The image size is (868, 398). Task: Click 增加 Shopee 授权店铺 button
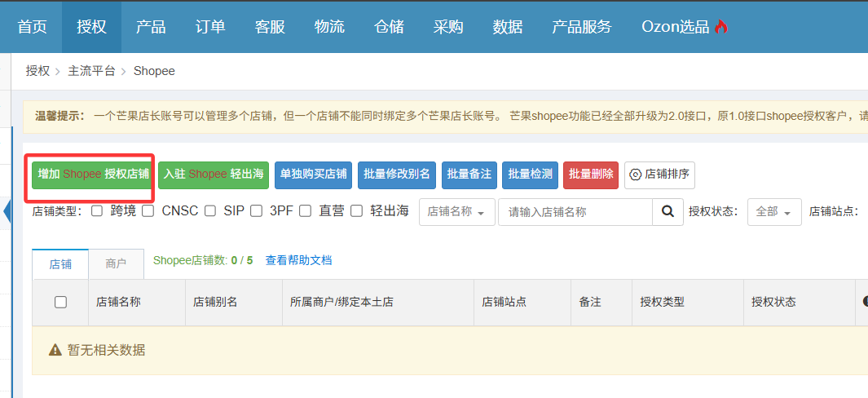click(93, 175)
